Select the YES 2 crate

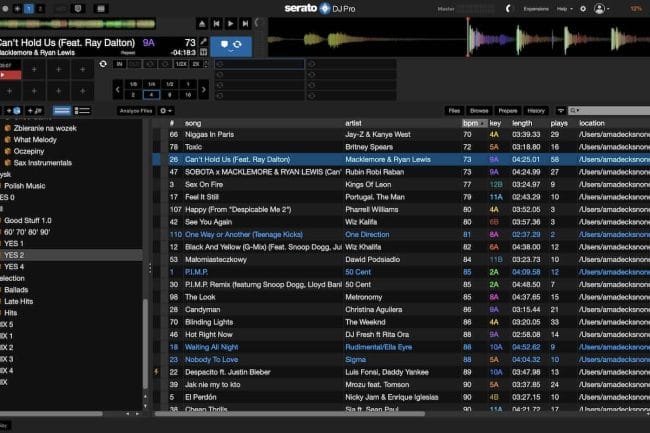pos(71,255)
